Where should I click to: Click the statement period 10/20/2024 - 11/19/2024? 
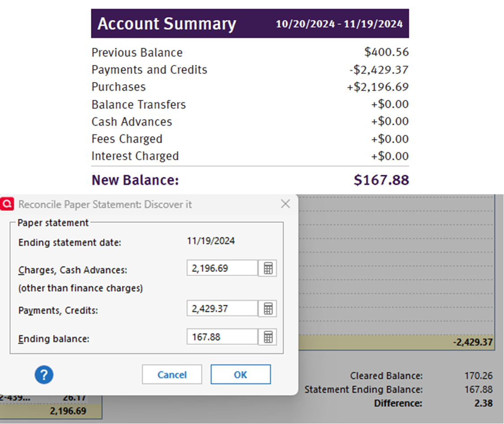coord(339,24)
